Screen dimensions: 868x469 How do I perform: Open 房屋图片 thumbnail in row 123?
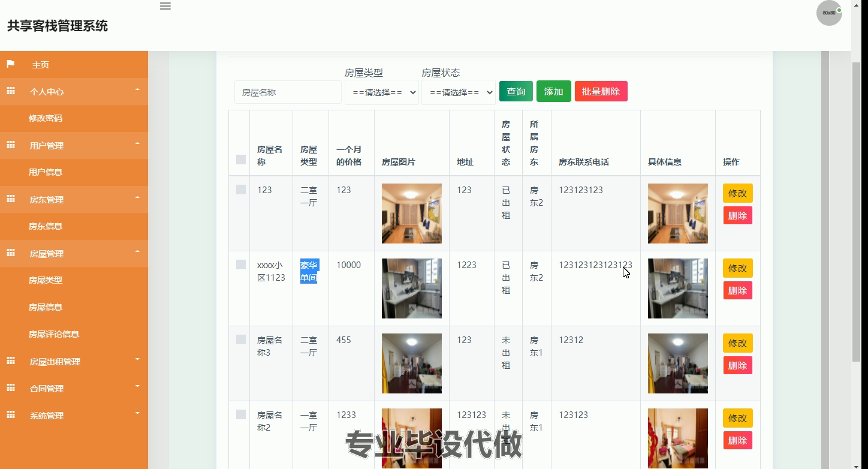(x=412, y=214)
